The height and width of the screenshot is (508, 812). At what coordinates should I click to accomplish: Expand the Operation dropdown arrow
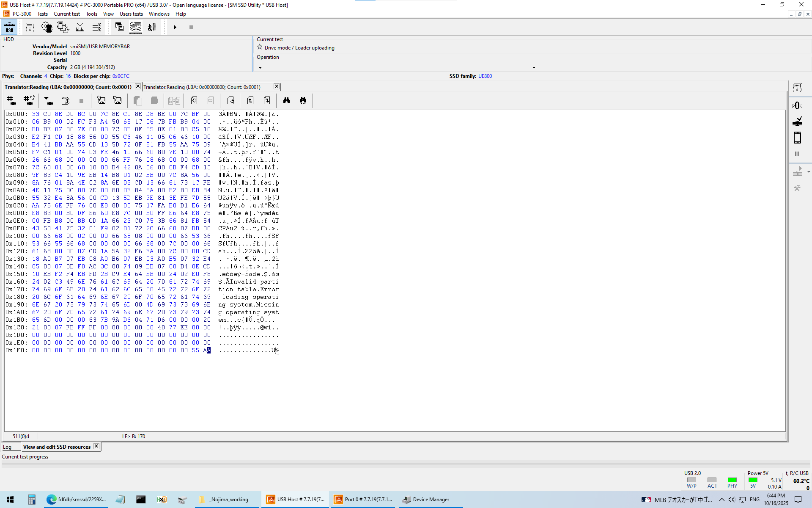(260, 68)
